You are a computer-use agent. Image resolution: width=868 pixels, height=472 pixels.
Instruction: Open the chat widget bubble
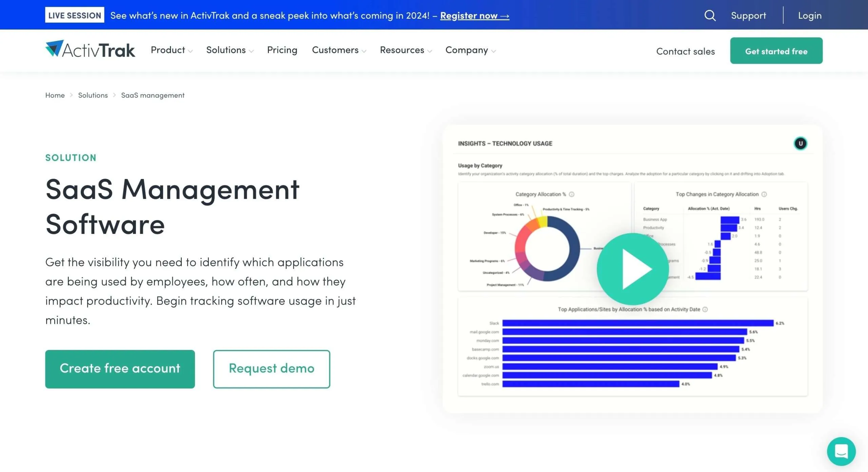841,451
